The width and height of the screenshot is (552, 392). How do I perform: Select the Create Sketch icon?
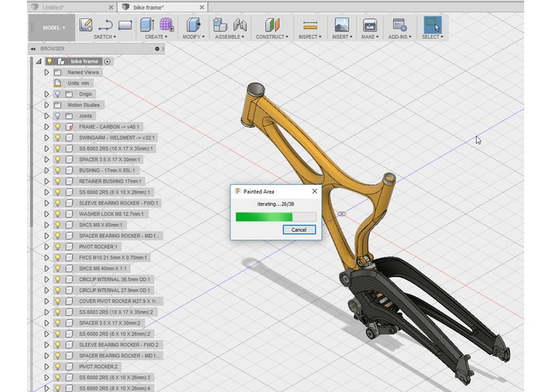click(x=86, y=25)
